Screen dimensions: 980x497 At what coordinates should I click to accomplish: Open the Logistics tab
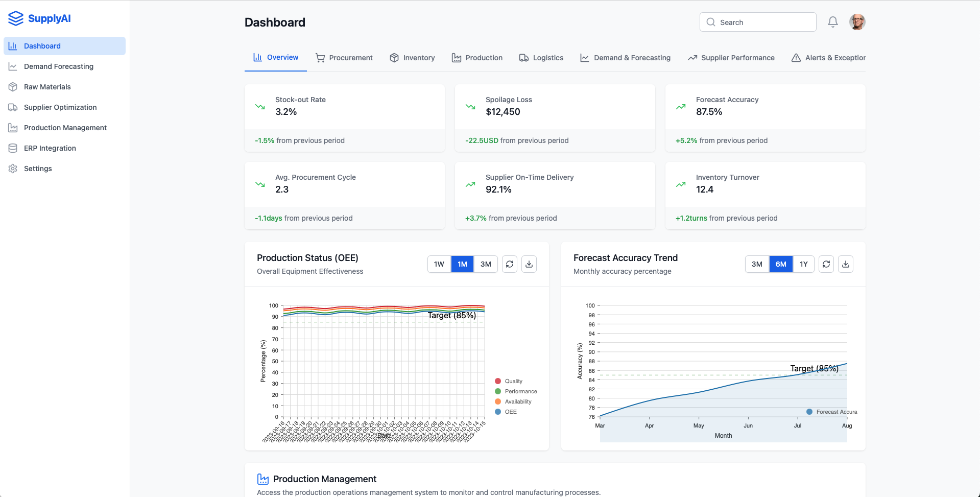pyautogui.click(x=541, y=58)
